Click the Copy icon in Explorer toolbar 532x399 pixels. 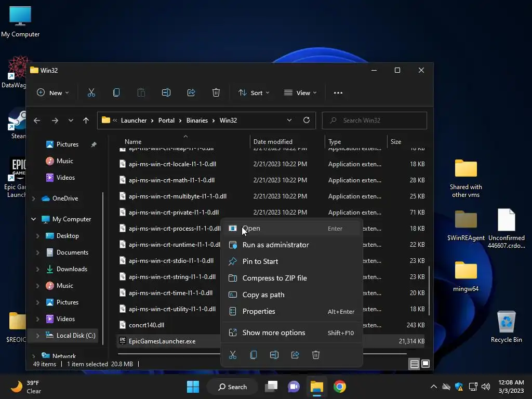[x=116, y=92]
